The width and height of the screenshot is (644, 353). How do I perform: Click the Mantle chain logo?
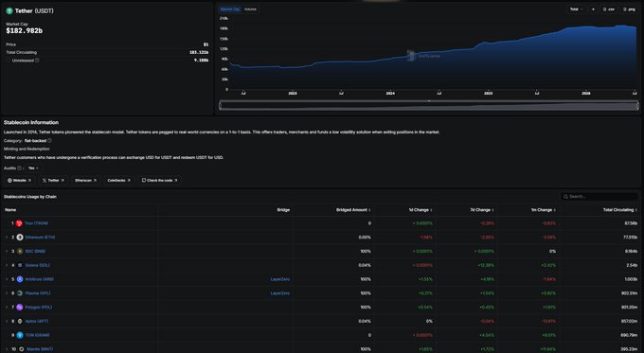(22, 349)
